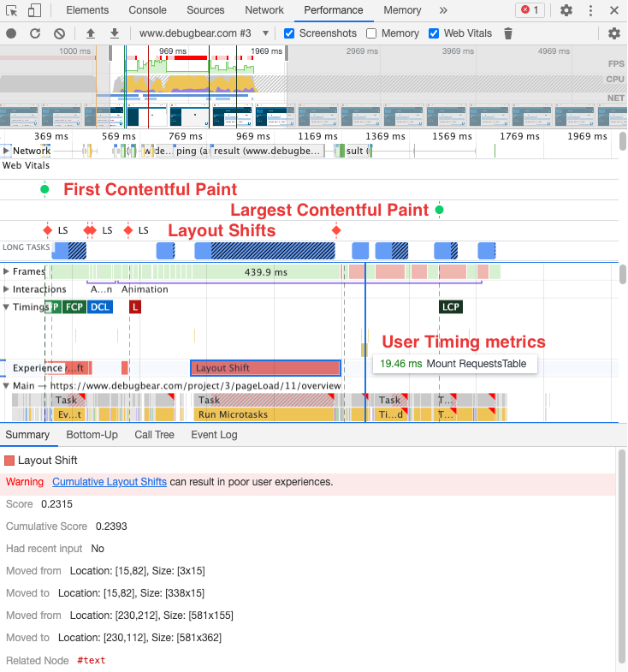Click the Summary panel vertical scrollbar

(x=621, y=557)
